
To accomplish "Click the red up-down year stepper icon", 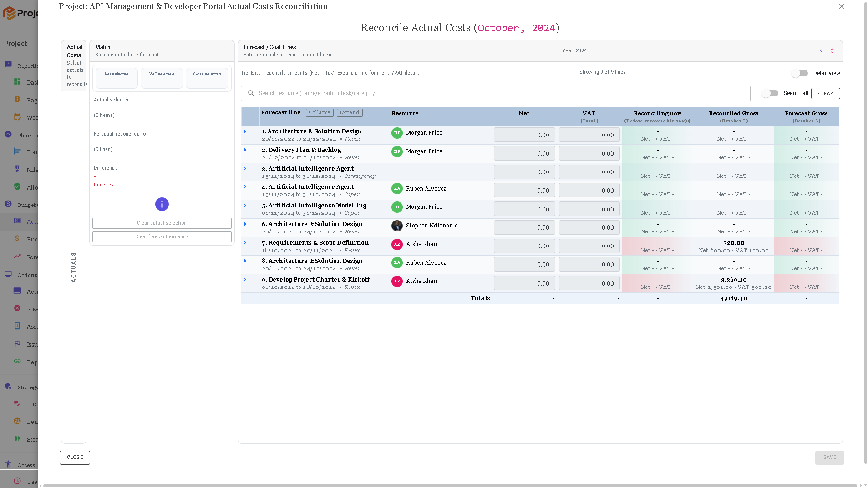I will pyautogui.click(x=832, y=51).
